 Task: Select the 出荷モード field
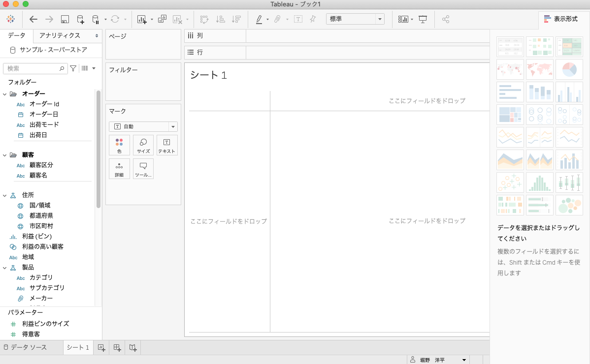pyautogui.click(x=44, y=125)
